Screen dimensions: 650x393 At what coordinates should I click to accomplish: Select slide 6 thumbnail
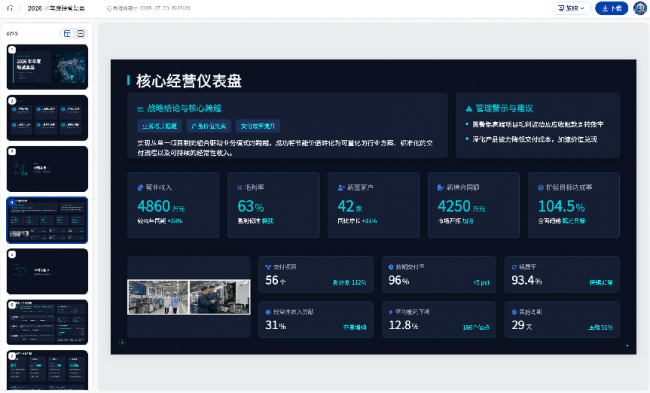pos(47,322)
